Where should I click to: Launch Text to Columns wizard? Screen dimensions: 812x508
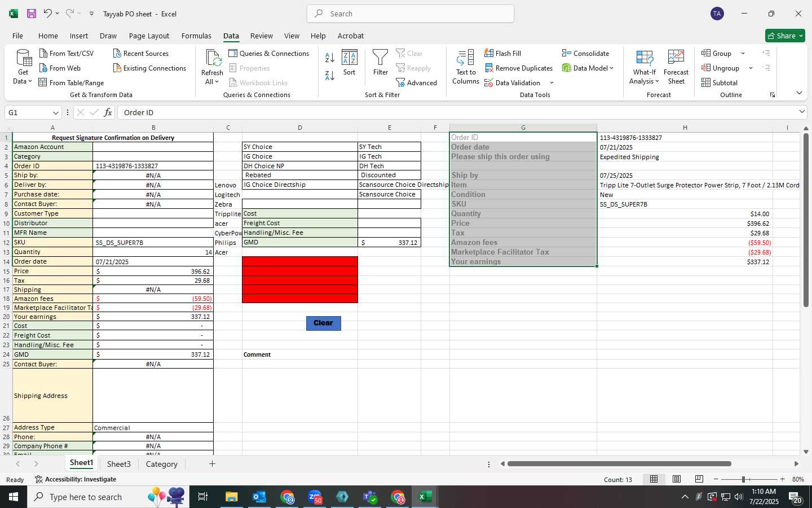[466, 67]
